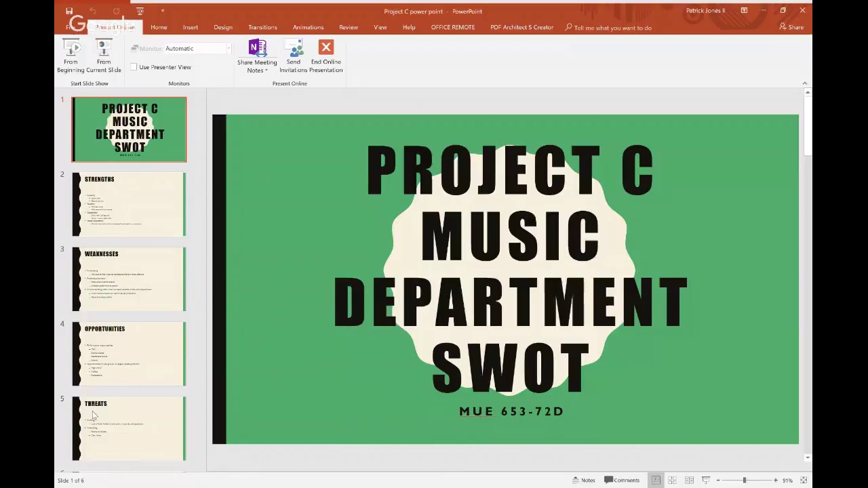Open Ribbon Display Options
This screenshot has width=868, height=488.
[x=744, y=11]
